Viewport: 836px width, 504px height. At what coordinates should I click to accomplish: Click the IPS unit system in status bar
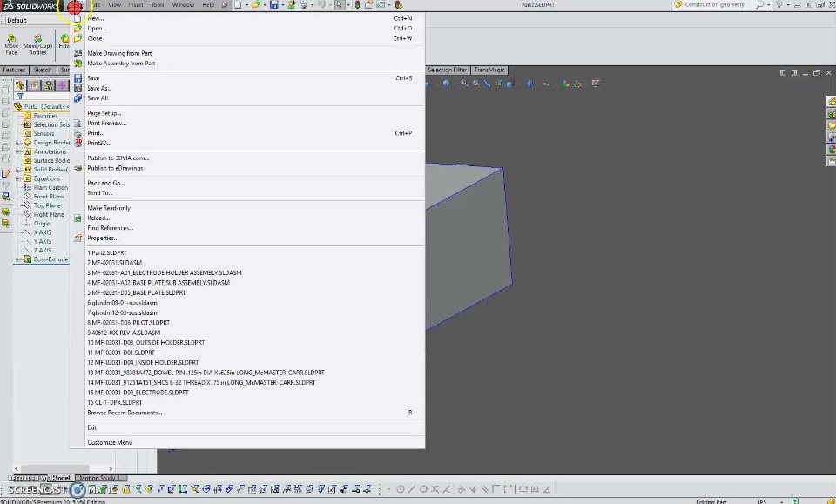coord(762,501)
